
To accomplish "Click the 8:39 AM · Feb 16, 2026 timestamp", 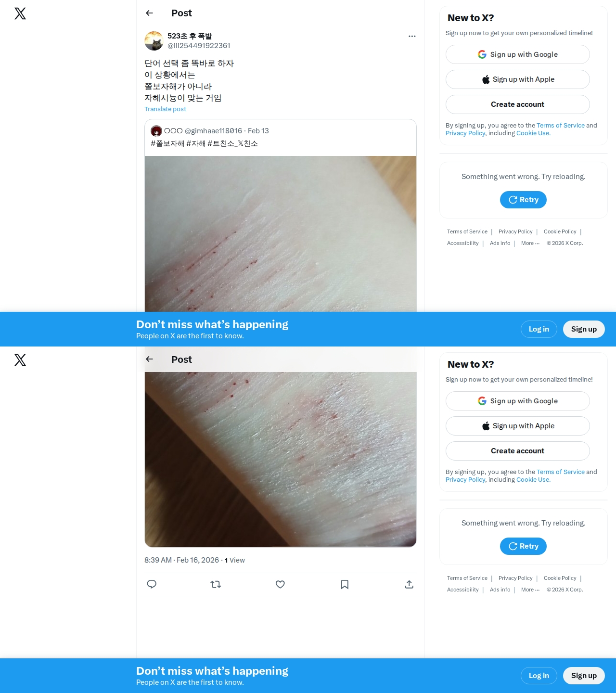I will pos(182,560).
